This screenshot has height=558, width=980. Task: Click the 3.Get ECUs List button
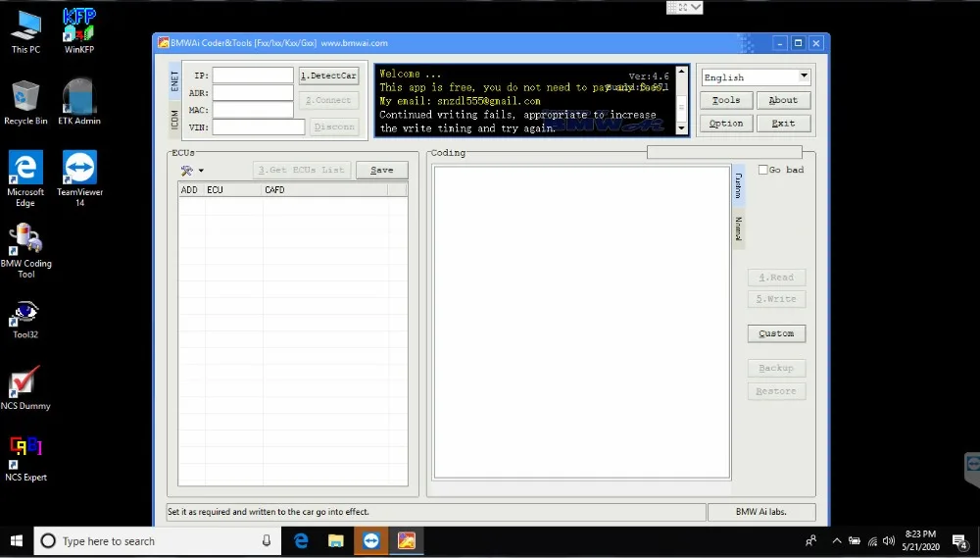coord(302,171)
